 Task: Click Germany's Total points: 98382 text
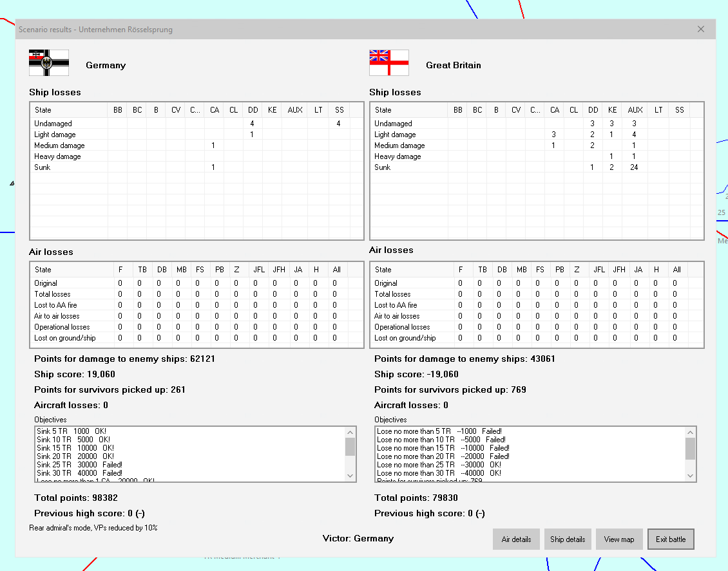(x=75, y=498)
